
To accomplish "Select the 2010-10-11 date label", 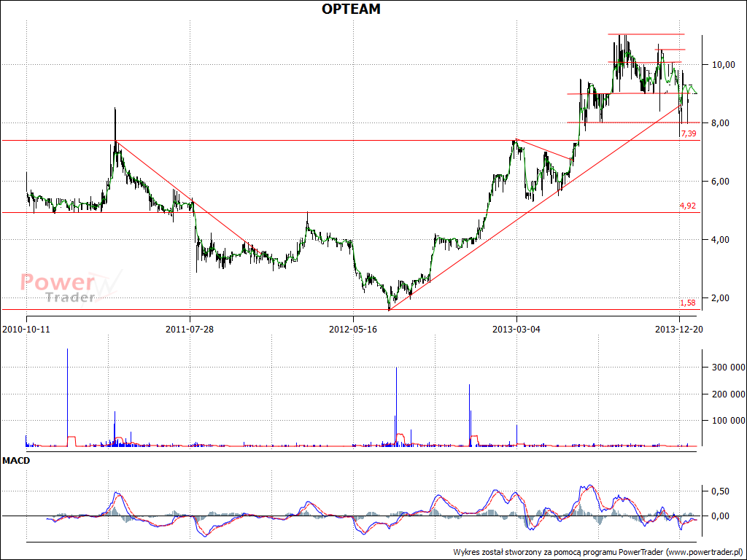I will coord(26,329).
